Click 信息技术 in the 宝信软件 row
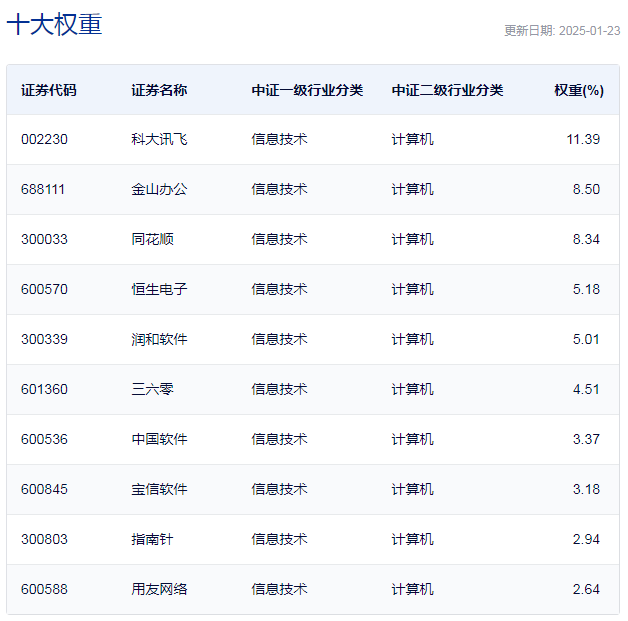This screenshot has height=621, width=628. click(279, 490)
